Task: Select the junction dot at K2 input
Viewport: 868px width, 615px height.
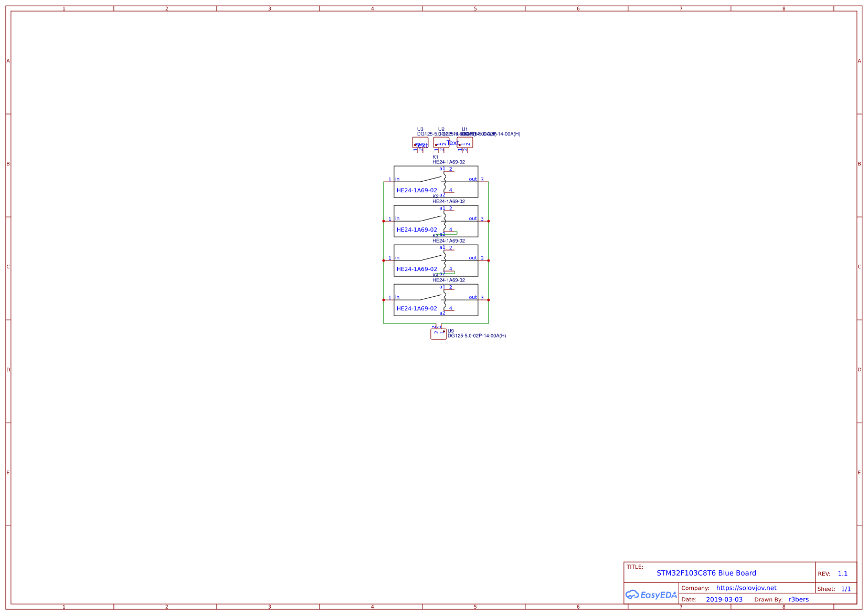Action: pyautogui.click(x=384, y=221)
